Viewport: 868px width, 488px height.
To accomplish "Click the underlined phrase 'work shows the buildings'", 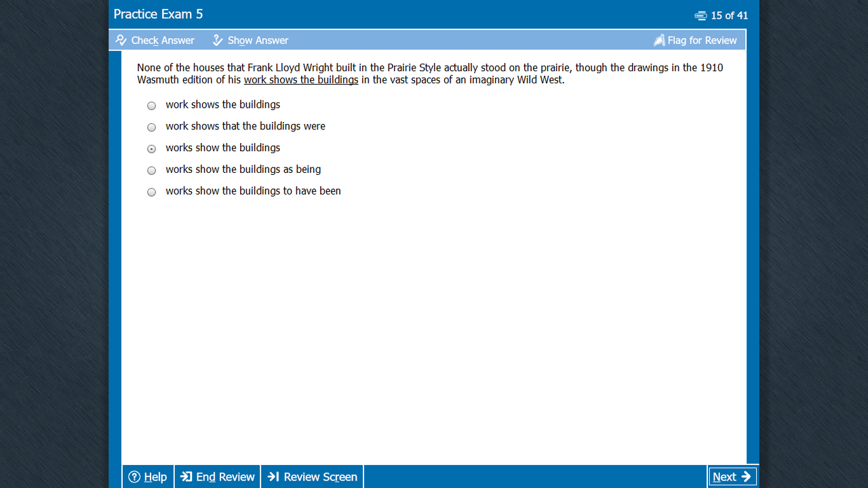I will click(x=301, y=80).
